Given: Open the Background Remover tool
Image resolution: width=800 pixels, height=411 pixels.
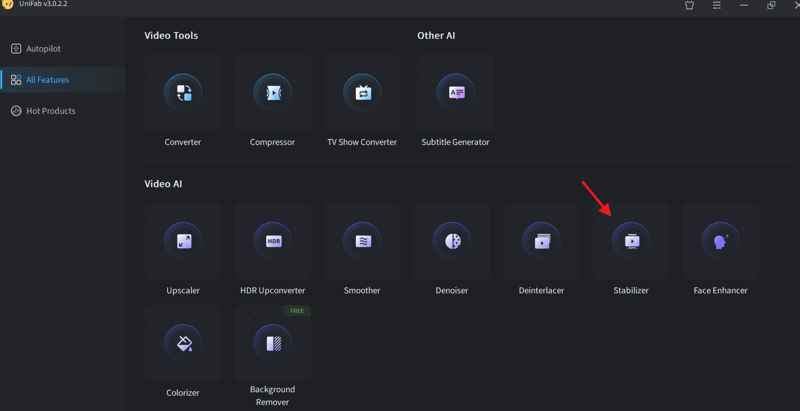Looking at the screenshot, I should coord(273,344).
